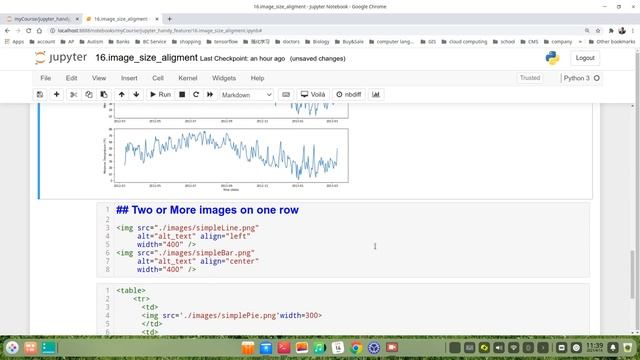Image resolution: width=640 pixels, height=360 pixels.
Task: Open the Apps bookmarks shortcut
Action: pos(14,42)
